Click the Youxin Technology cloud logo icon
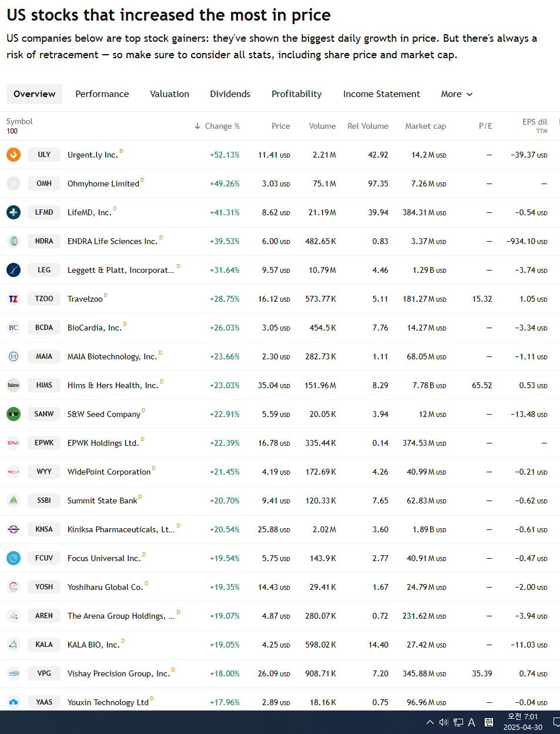Screen dimensions: 560x734 (x=14, y=702)
